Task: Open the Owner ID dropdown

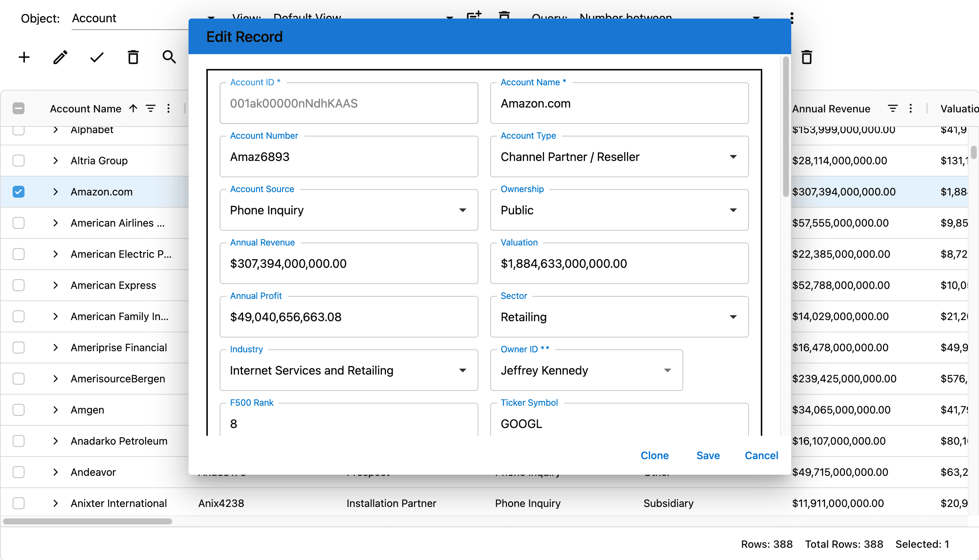Action: point(667,370)
